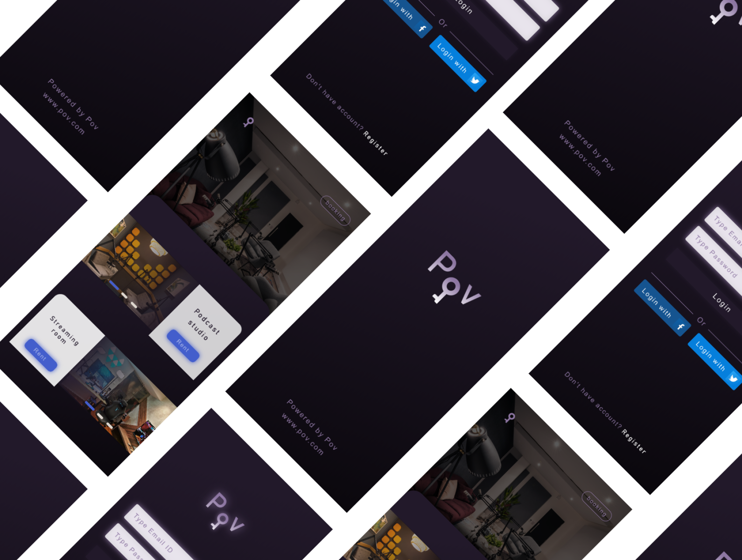Focus the Type Email field in the right login screen
The image size is (742, 560).
pos(726,229)
